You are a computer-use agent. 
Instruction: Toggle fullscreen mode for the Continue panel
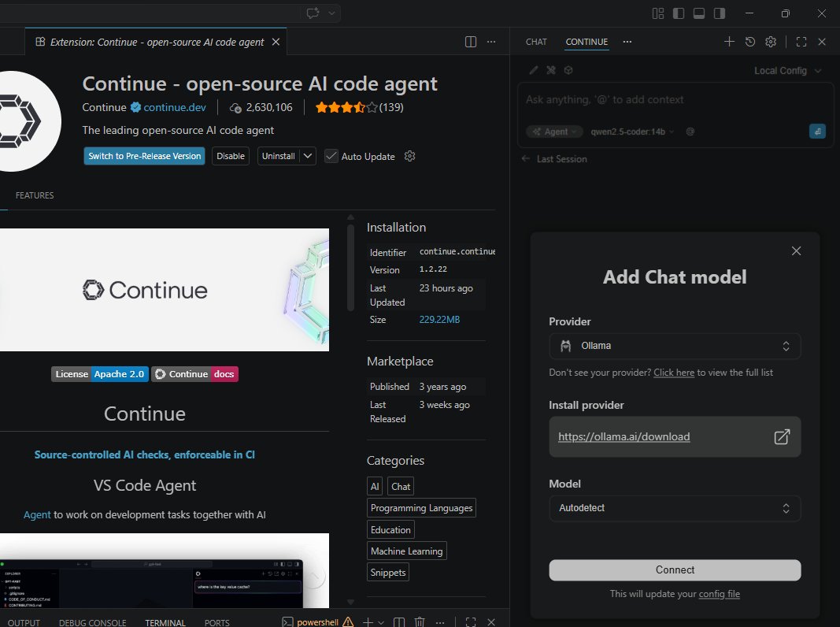tap(801, 42)
